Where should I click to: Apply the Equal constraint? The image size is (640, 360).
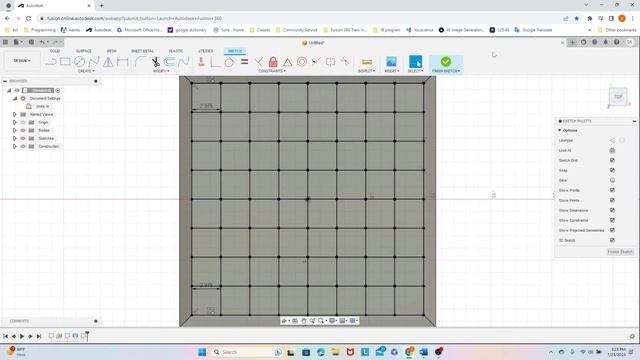(x=244, y=62)
